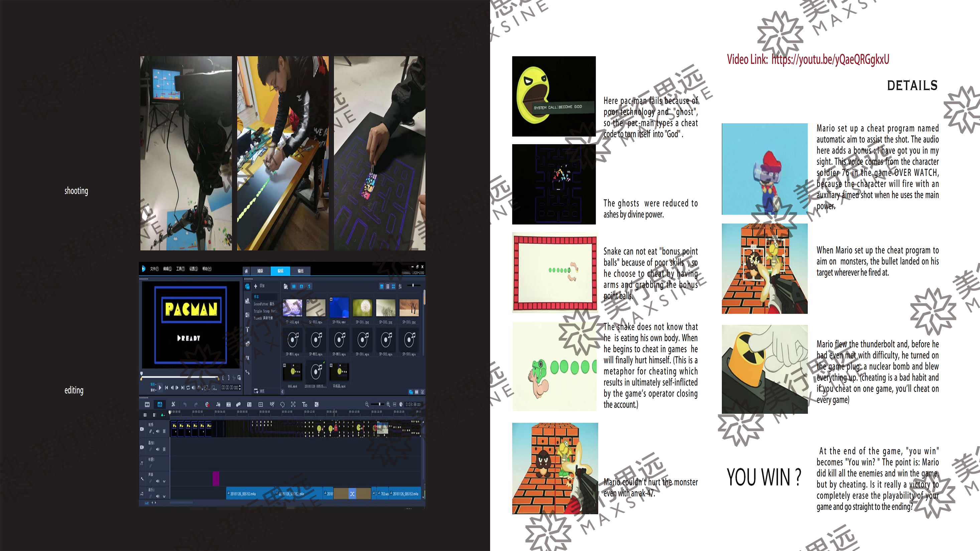The width and height of the screenshot is (980, 551).
Task: Undo last action on timeline toolbar
Action: click(185, 405)
